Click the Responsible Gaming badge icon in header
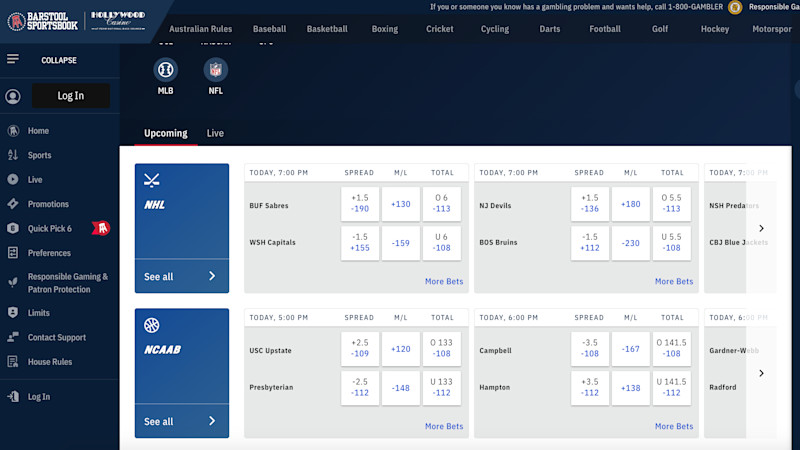The image size is (800, 450). tap(735, 7)
